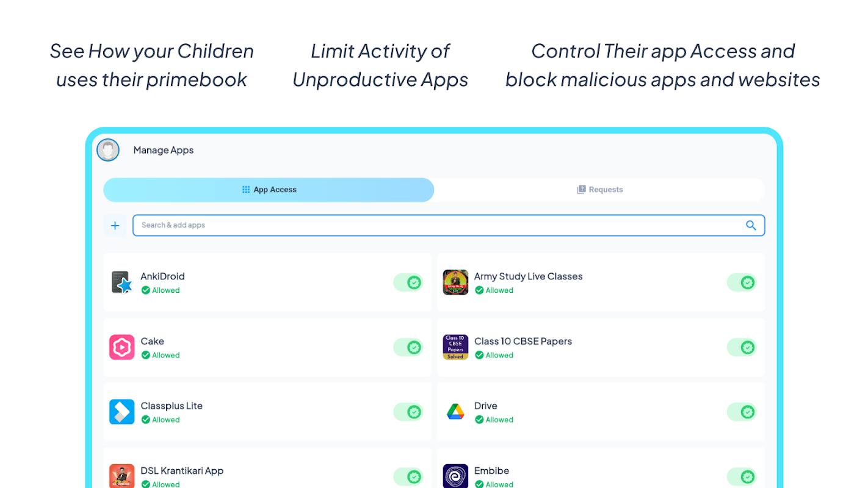Click the search magnifier icon
The width and height of the screenshot is (868, 488).
click(751, 225)
